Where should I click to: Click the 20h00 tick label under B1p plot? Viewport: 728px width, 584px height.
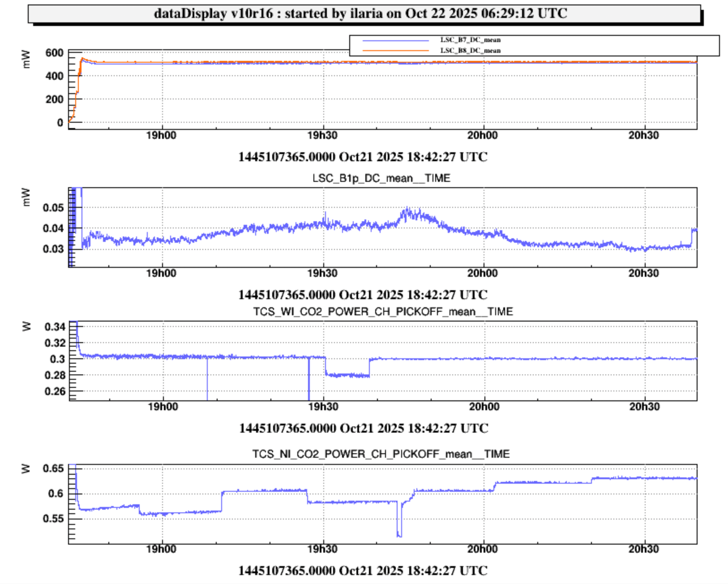coord(483,273)
